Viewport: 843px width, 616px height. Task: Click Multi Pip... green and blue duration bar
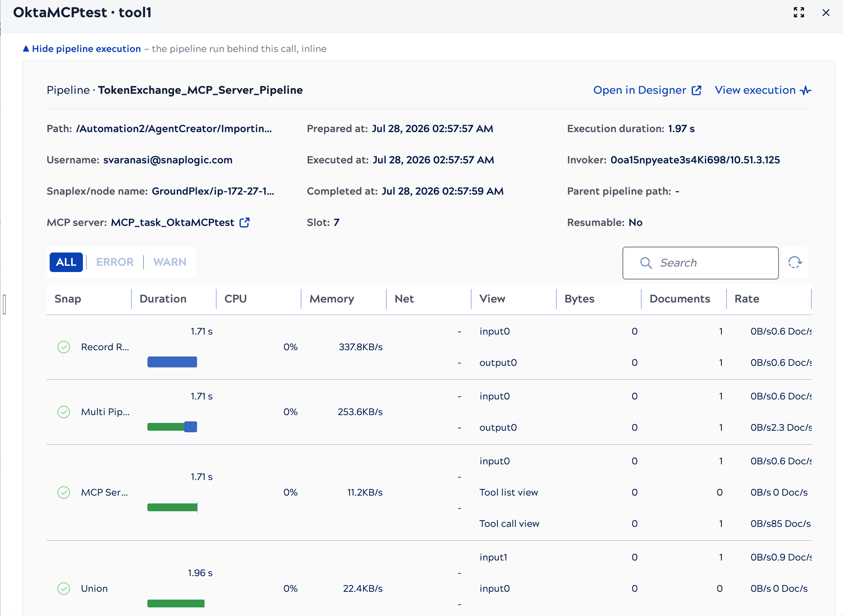click(172, 427)
